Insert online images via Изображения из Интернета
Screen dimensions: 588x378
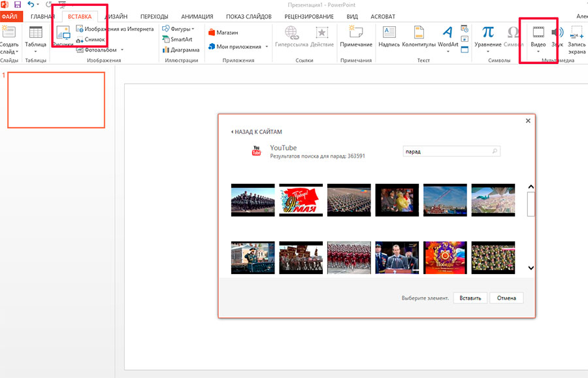(x=115, y=29)
